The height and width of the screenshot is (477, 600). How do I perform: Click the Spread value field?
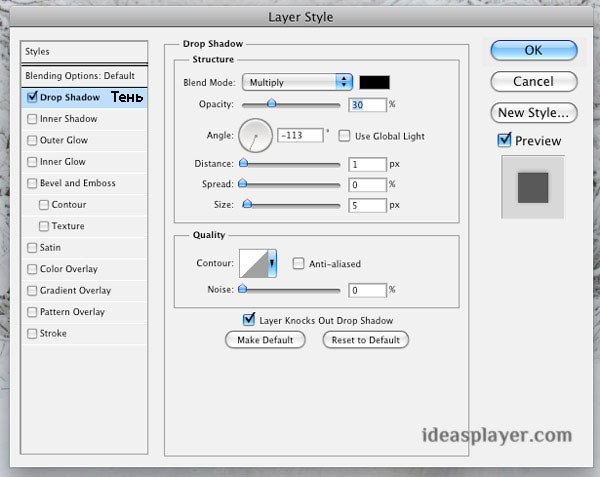click(x=367, y=185)
